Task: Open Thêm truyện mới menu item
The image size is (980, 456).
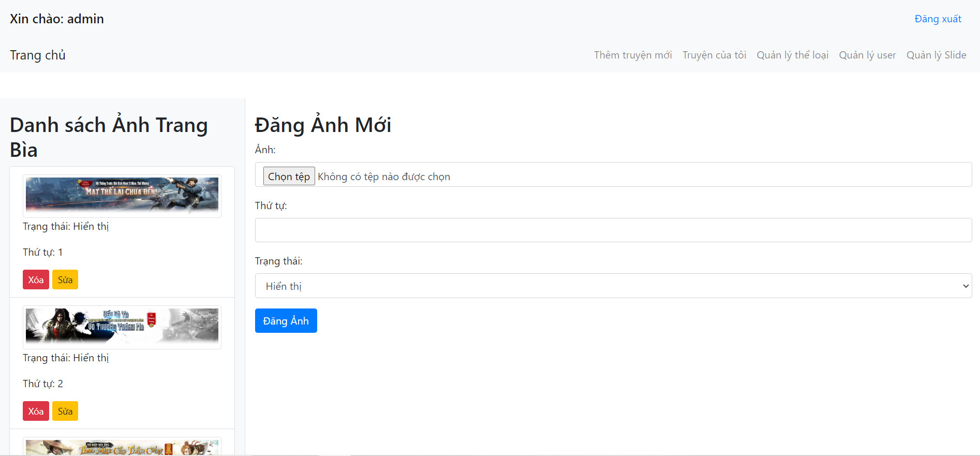Action: coord(633,55)
